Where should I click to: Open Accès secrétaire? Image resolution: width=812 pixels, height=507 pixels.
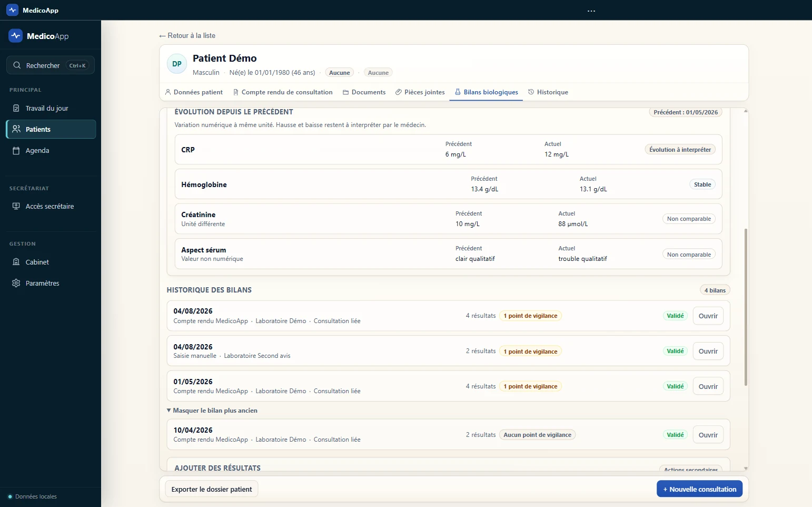click(x=51, y=206)
